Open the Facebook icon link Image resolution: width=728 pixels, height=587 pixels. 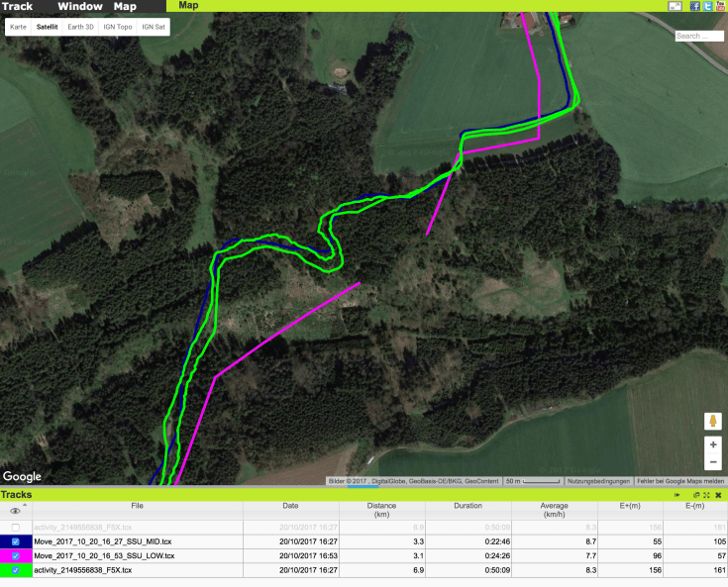pos(695,6)
